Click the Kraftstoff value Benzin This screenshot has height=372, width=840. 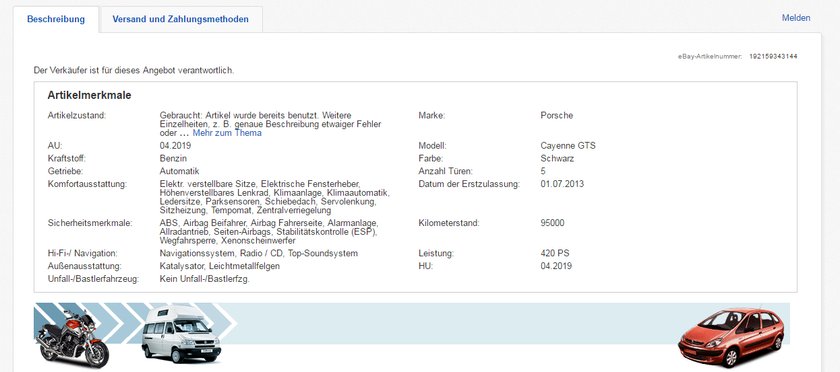point(172,159)
